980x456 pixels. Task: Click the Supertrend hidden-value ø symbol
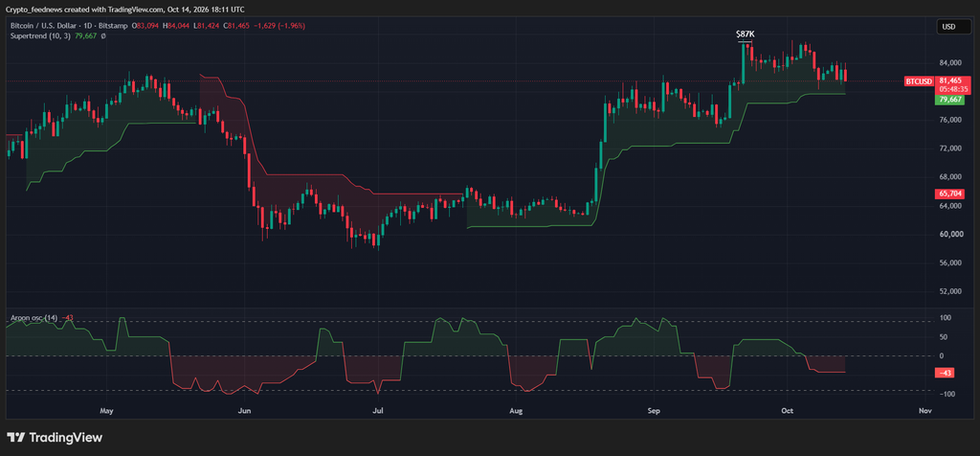pos(103,36)
